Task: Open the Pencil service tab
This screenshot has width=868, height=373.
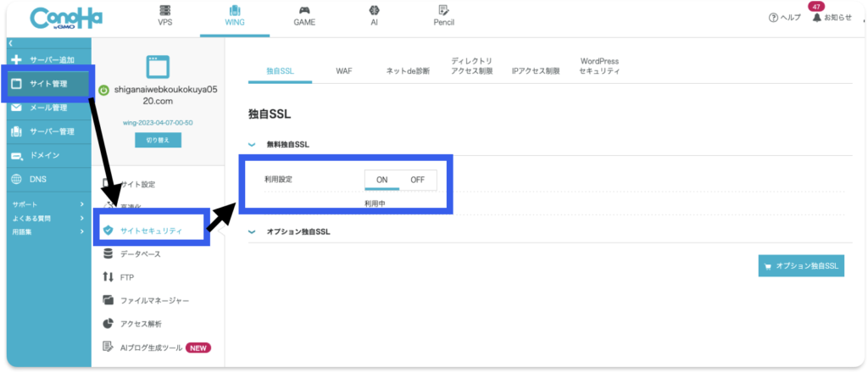Action: pyautogui.click(x=443, y=16)
